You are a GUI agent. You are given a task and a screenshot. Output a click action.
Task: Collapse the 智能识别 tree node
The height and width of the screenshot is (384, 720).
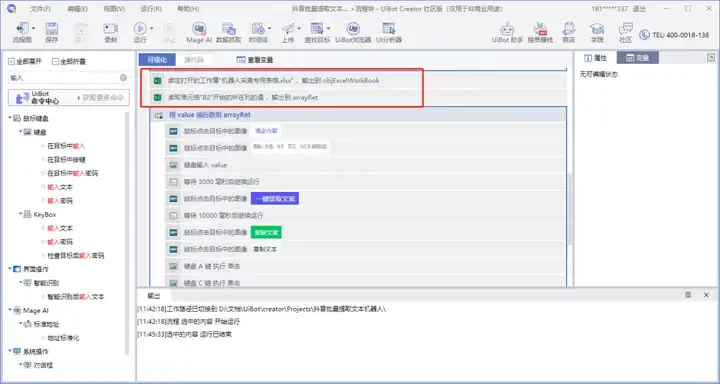[20, 282]
